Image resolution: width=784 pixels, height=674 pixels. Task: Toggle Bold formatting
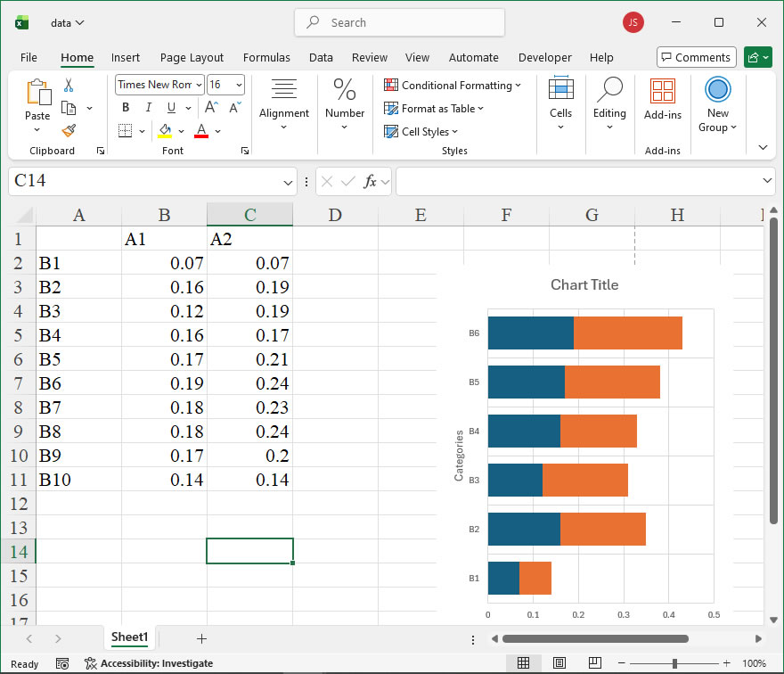pos(126,108)
